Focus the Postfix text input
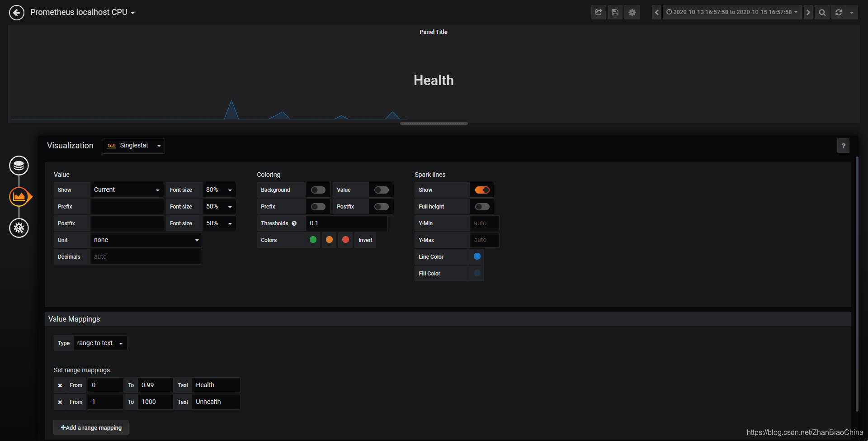The image size is (868, 441). point(127,223)
